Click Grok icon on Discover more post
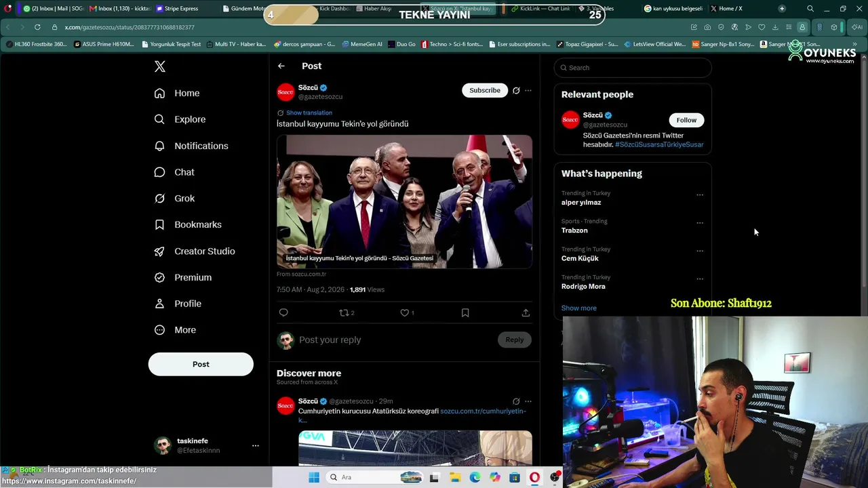The height and width of the screenshot is (488, 868). 516,401
